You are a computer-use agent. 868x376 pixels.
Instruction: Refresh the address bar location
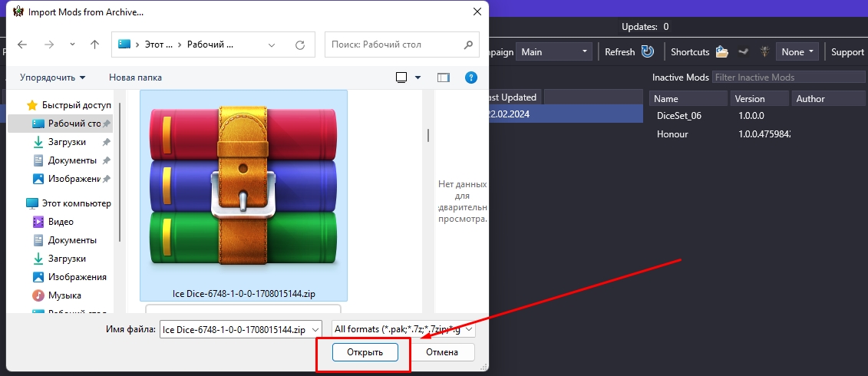click(x=300, y=45)
